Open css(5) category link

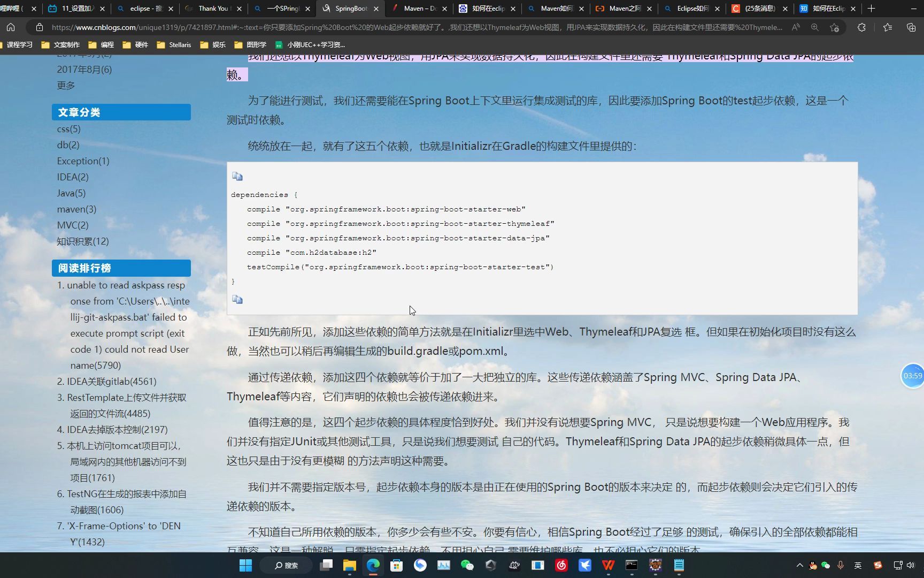[68, 129]
